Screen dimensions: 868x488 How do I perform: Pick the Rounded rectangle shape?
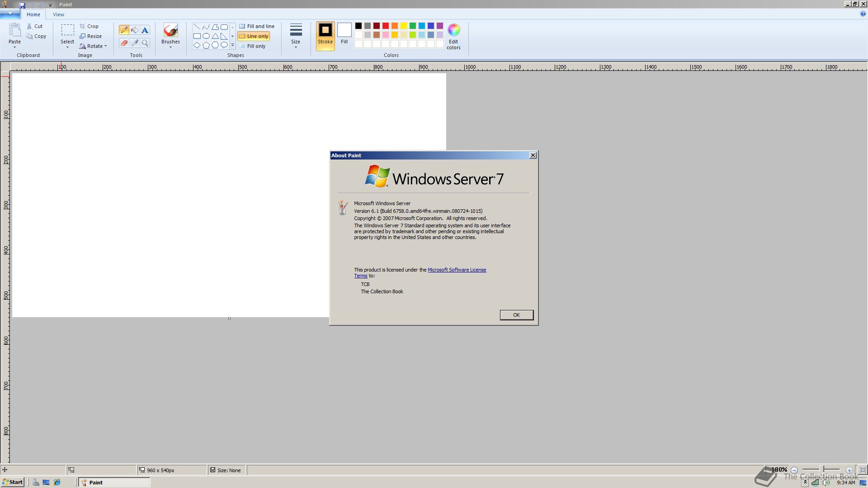[224, 27]
